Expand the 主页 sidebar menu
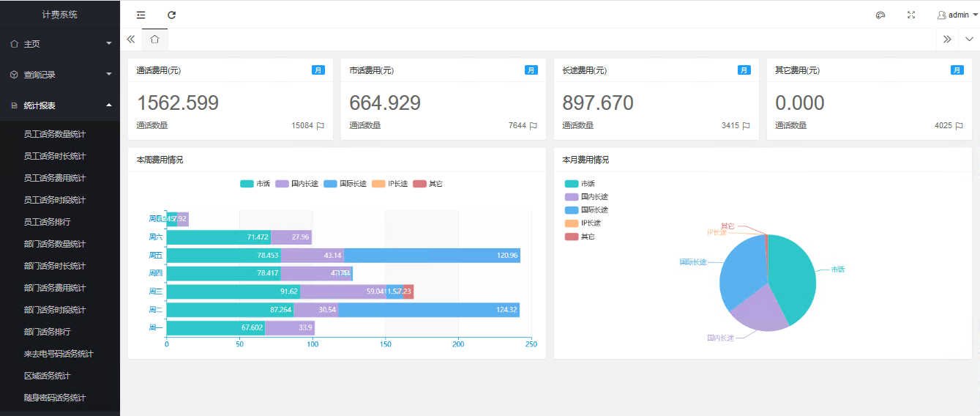This screenshot has height=416, width=980. [60, 44]
